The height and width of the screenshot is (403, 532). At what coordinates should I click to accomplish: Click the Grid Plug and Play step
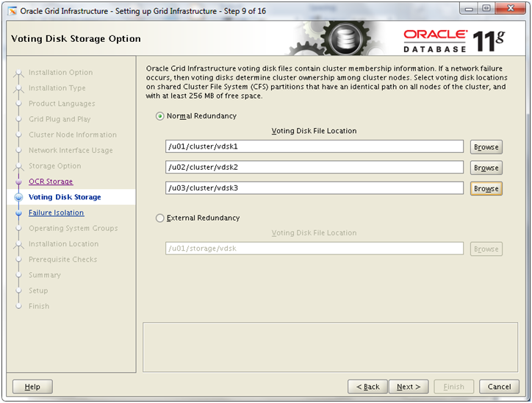[x=60, y=119]
